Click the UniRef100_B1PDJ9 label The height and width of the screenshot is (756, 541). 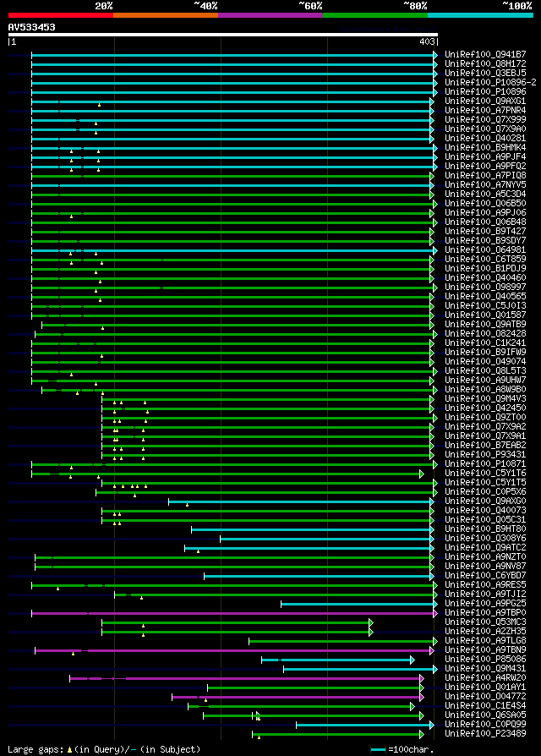pos(485,269)
